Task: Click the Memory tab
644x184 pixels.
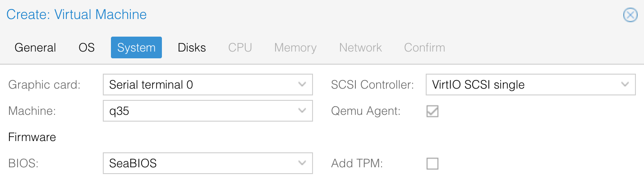Action: pyautogui.click(x=295, y=47)
